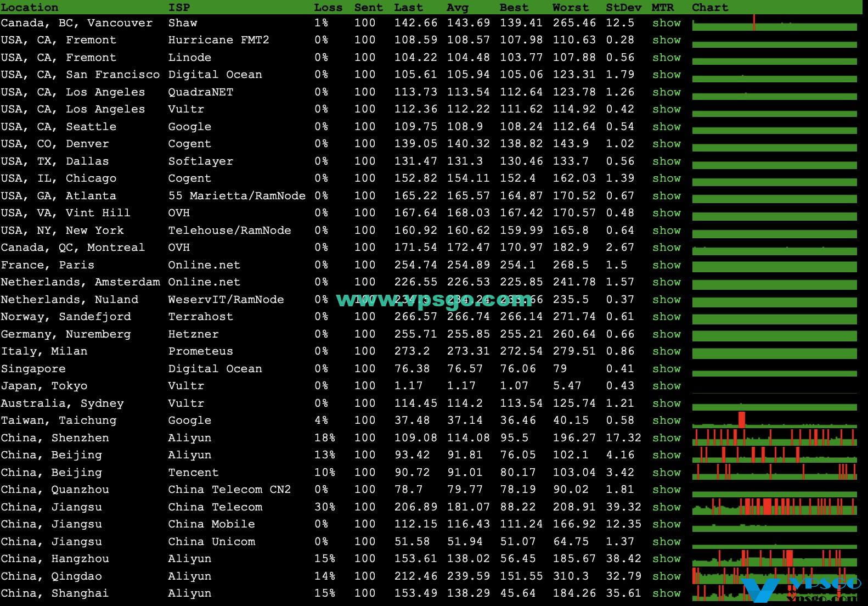Click the 'Worst' column header

(571, 7)
